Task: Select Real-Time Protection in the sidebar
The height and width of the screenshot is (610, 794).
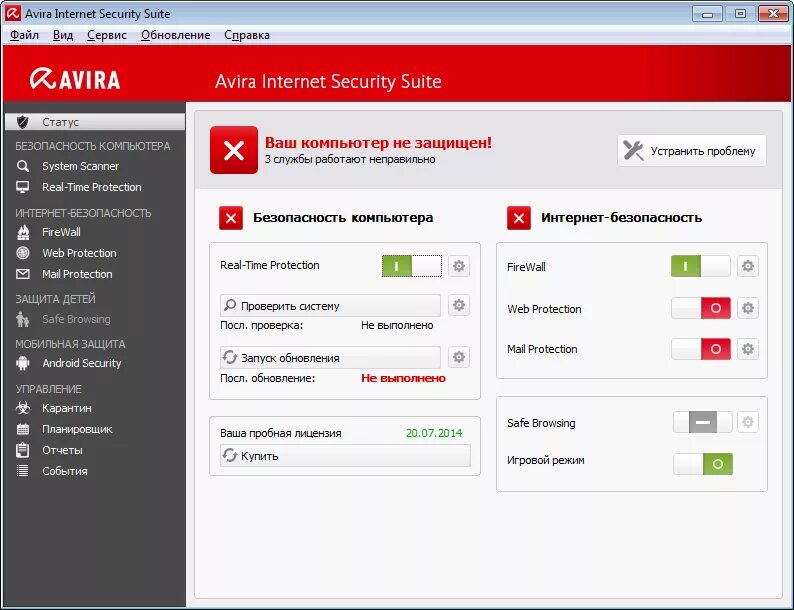Action: click(x=92, y=187)
